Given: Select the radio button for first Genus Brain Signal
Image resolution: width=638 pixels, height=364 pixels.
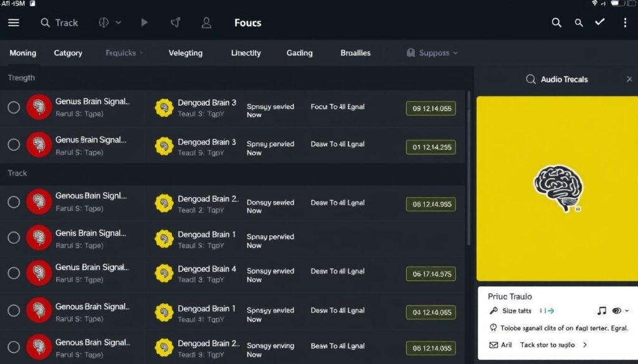Looking at the screenshot, I should (x=14, y=107).
